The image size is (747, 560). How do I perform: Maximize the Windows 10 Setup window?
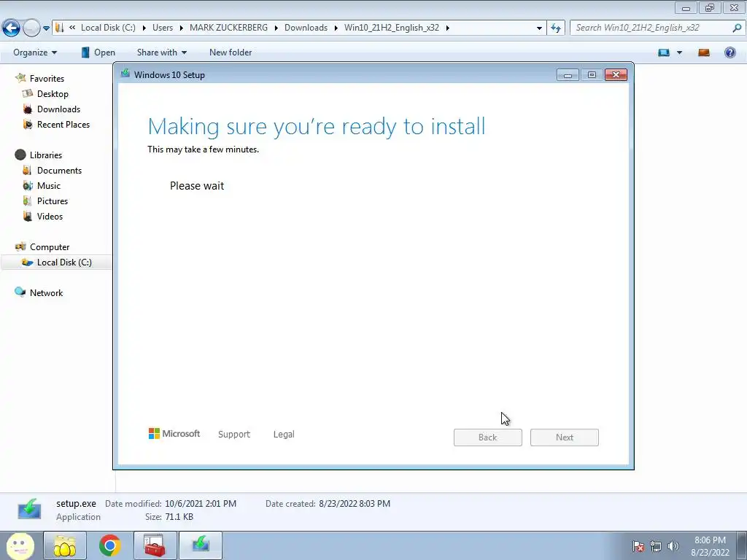[x=592, y=75]
